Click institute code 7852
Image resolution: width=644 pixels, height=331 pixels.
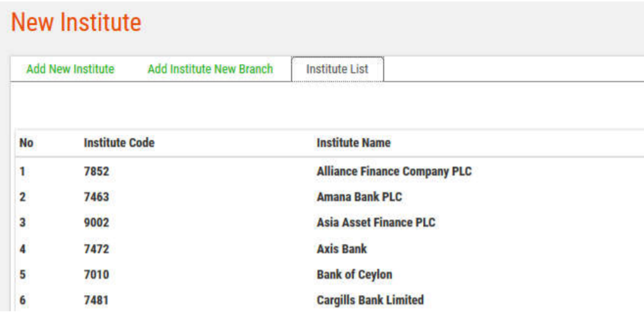pos(97,171)
